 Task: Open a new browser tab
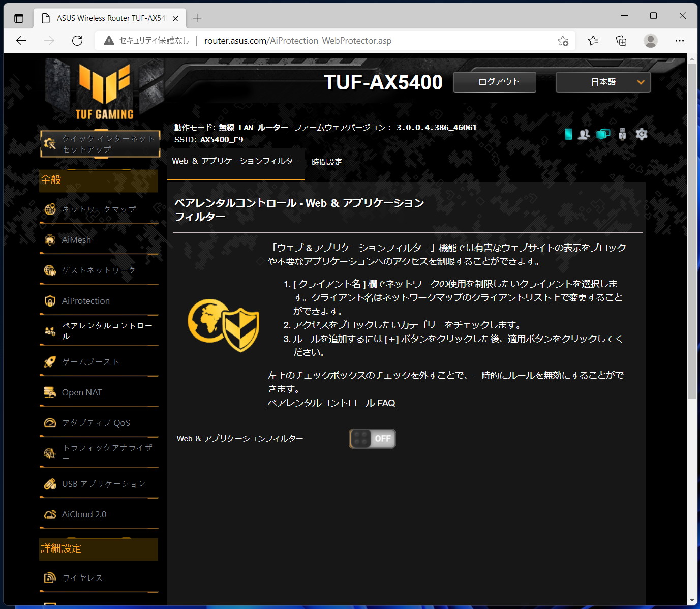coord(197,18)
